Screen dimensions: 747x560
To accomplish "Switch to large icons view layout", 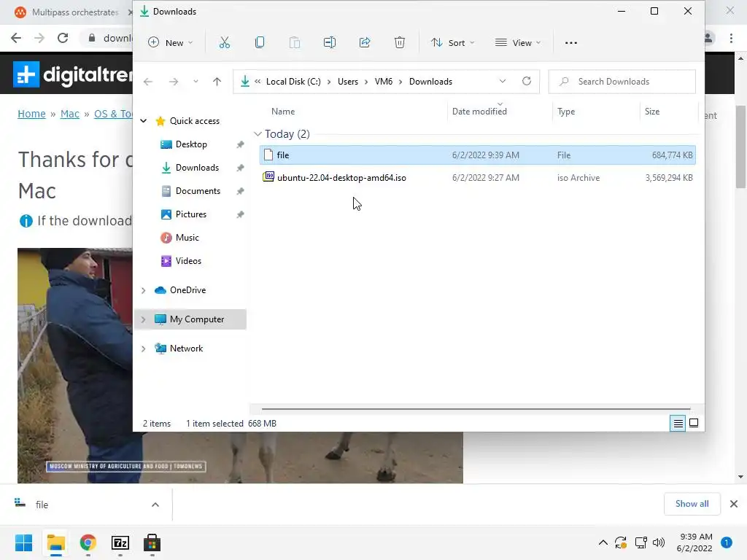I will 694,424.
